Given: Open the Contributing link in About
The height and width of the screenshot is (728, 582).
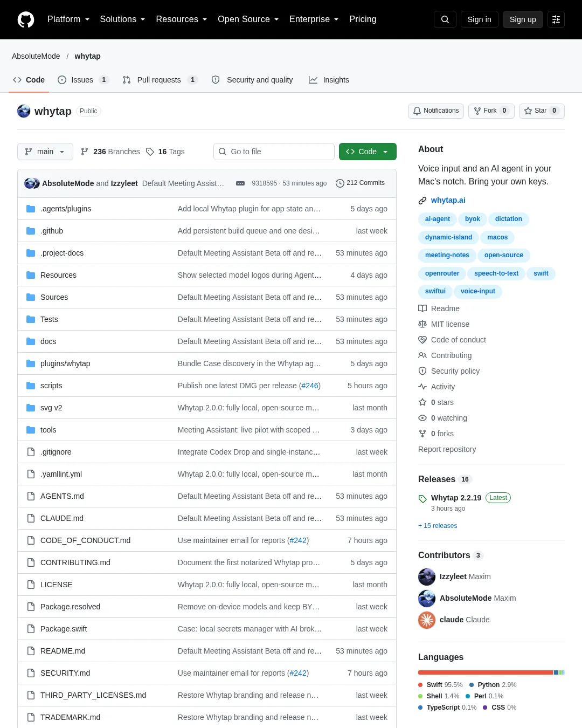Looking at the screenshot, I should [445, 355].
